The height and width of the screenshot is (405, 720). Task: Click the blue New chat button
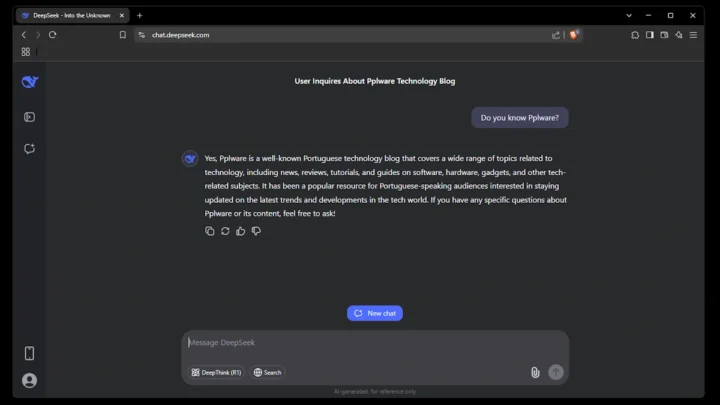click(x=375, y=313)
